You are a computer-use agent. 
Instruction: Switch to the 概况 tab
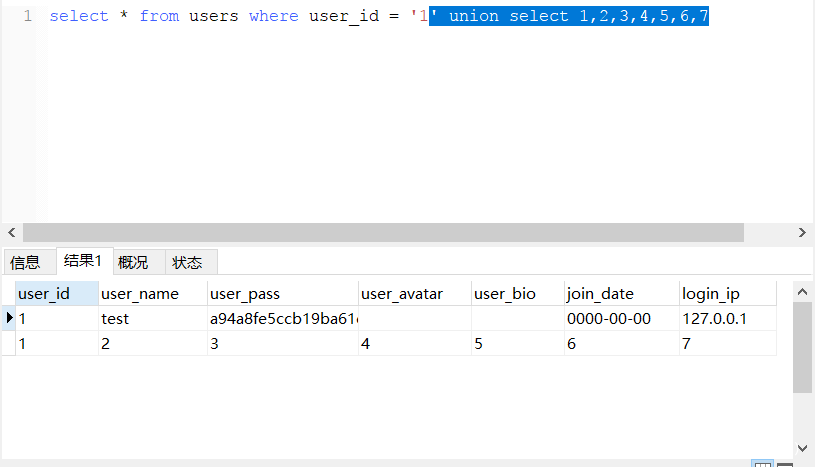point(134,262)
